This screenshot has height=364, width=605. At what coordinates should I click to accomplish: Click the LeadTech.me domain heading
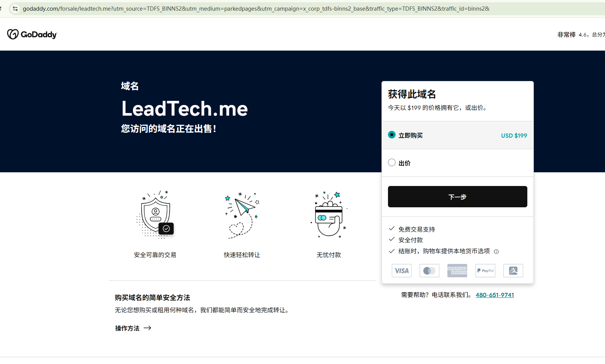(x=185, y=109)
